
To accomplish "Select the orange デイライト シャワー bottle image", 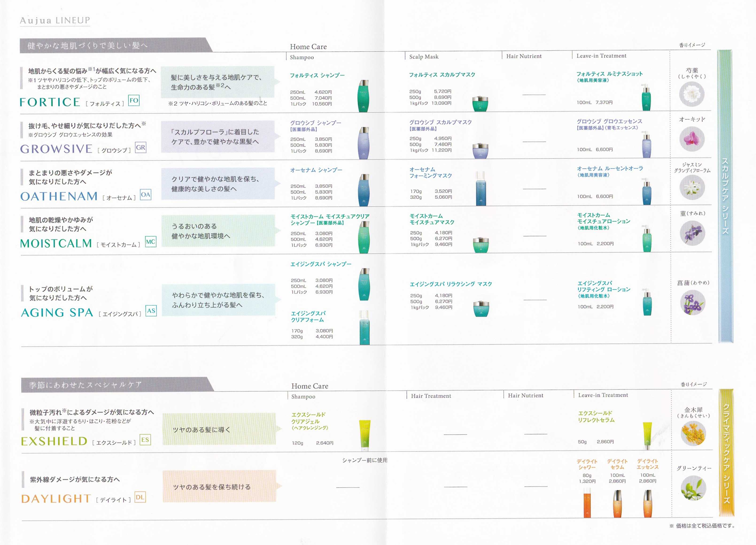I will tap(587, 503).
